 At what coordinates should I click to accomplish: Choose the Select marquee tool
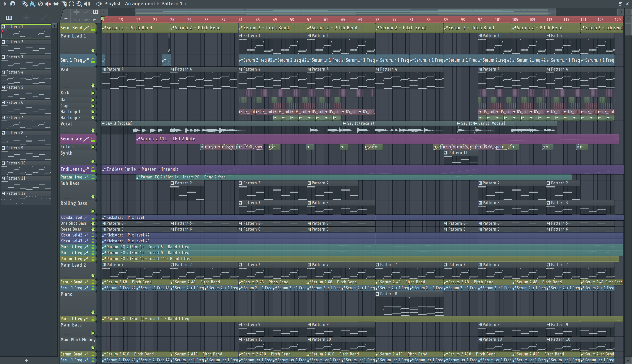[72, 4]
